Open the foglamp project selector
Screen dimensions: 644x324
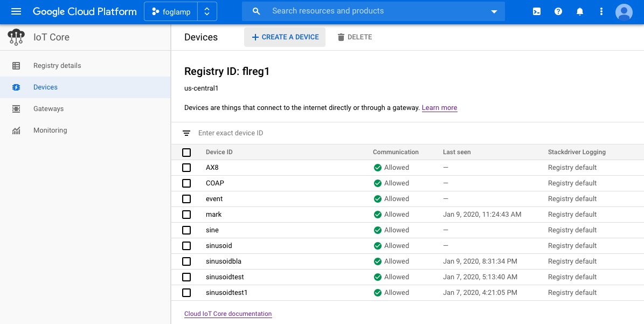click(171, 11)
